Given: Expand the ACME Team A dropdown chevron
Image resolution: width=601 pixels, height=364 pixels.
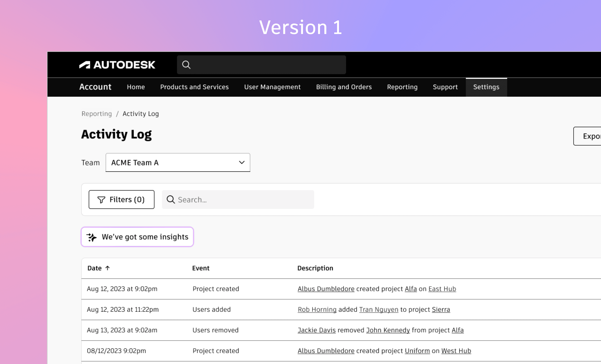Looking at the screenshot, I should pyautogui.click(x=241, y=162).
